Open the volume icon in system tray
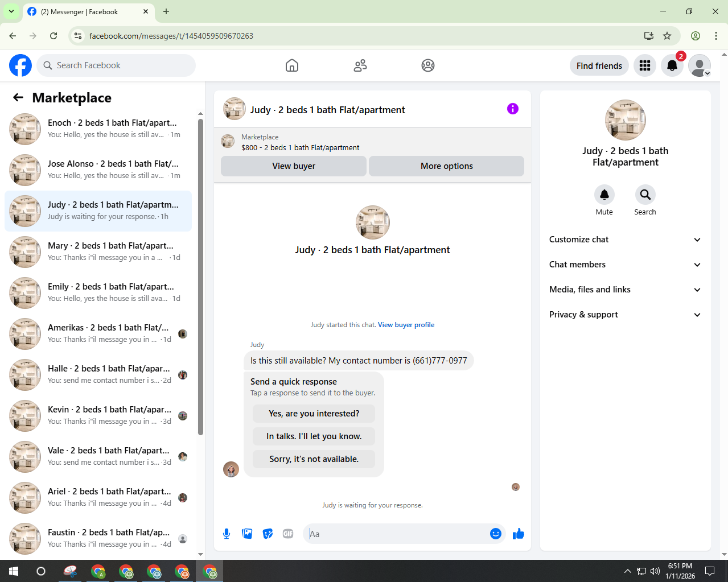This screenshot has width=728, height=582. pos(655,571)
